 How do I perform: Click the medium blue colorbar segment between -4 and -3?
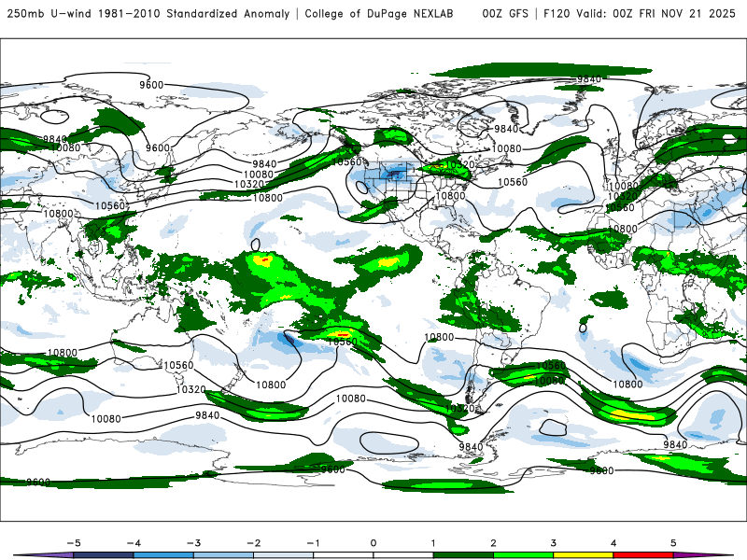[x=163, y=555]
